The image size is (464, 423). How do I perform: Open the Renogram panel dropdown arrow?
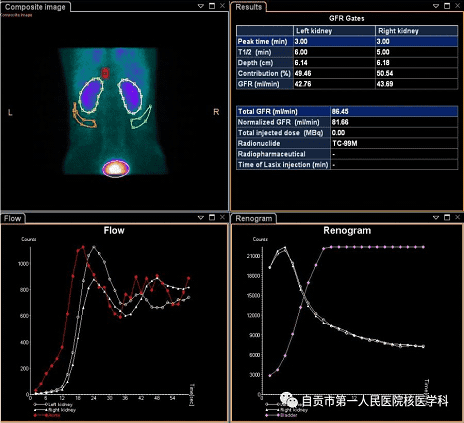coord(436,218)
